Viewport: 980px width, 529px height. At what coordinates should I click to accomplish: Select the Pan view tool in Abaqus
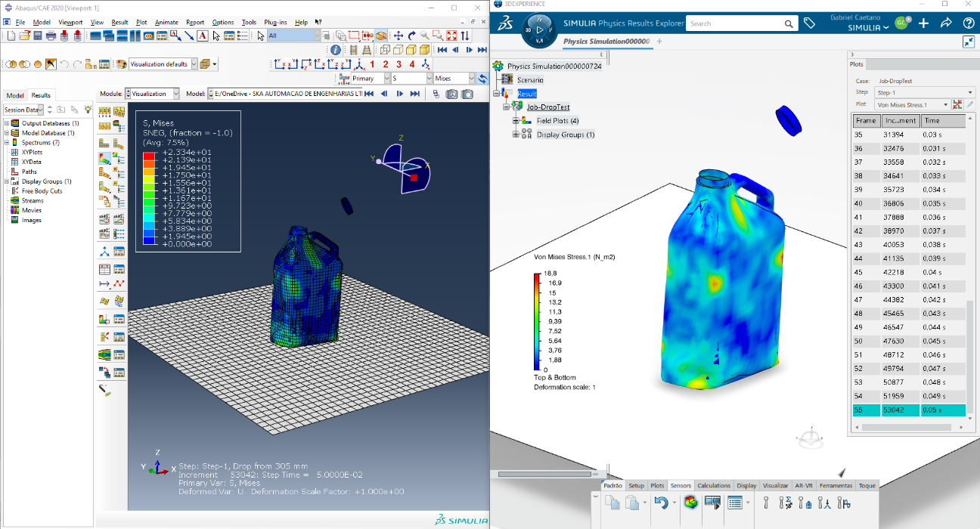click(399, 36)
